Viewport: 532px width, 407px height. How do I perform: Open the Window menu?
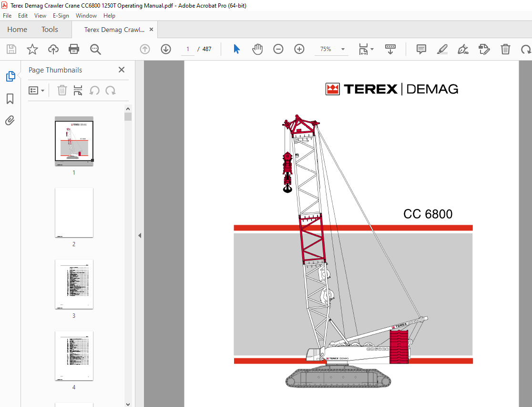tap(86, 16)
